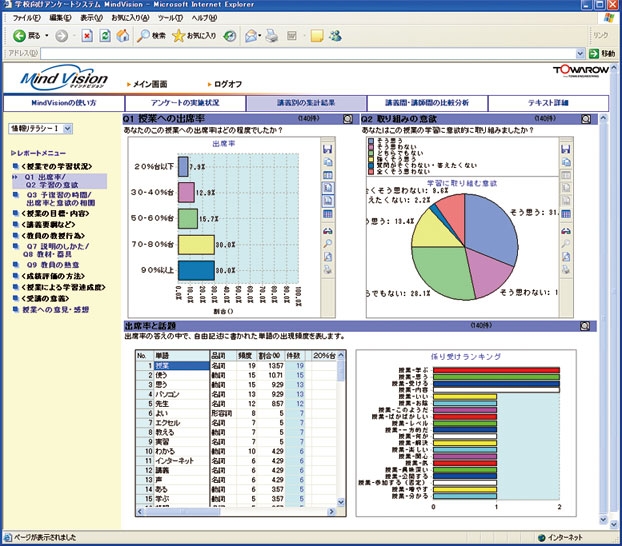The image size is (622, 546).
Task: Click the save icon beside the 出席率 bar chart
Action: pos(329,148)
